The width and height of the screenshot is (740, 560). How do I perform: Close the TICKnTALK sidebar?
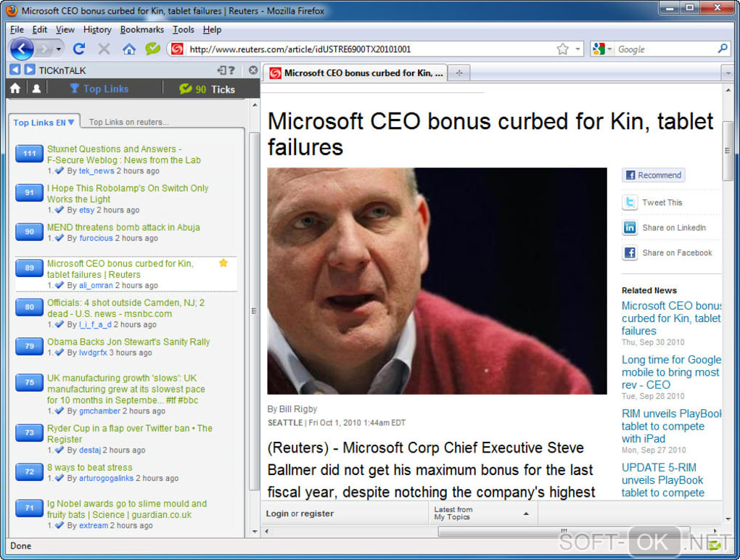coord(253,70)
